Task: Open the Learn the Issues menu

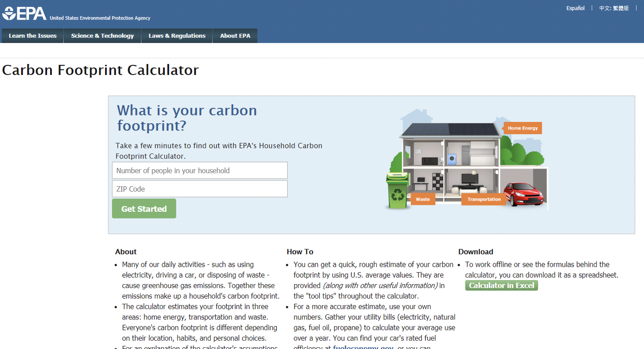Action: [33, 36]
